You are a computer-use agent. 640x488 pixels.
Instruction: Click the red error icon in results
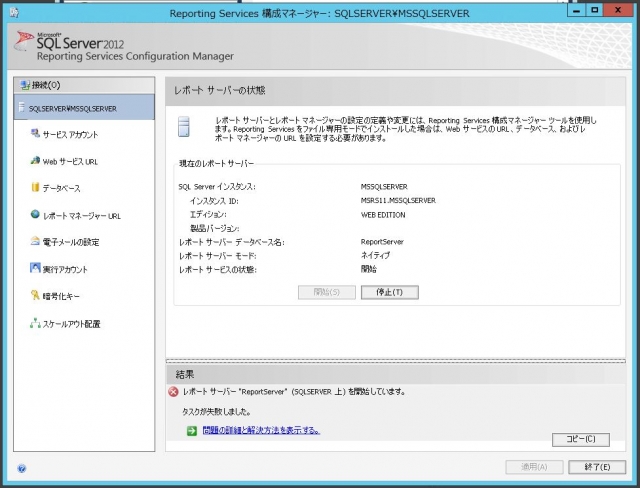(173, 392)
